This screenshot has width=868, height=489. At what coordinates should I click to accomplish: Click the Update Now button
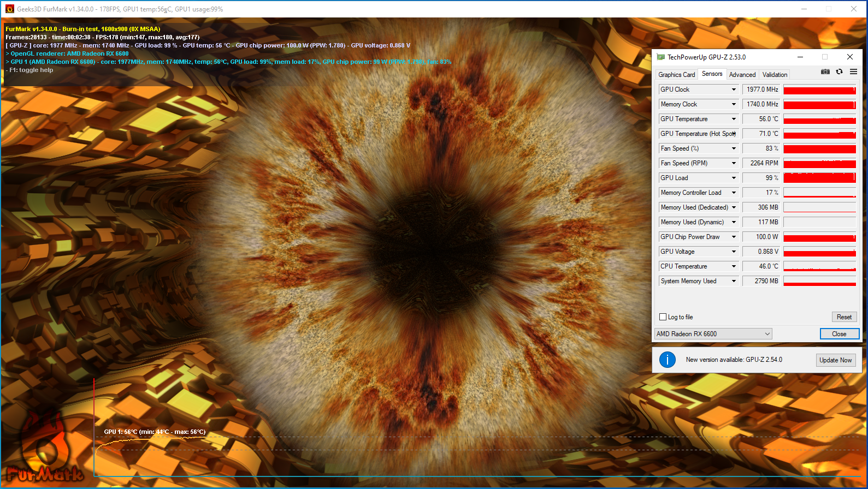835,360
